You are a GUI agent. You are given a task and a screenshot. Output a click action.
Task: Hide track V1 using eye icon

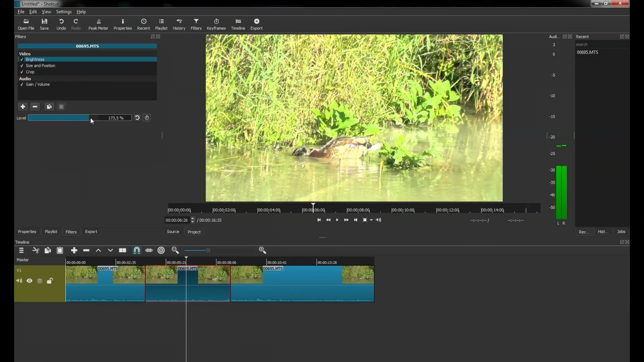coord(29,281)
